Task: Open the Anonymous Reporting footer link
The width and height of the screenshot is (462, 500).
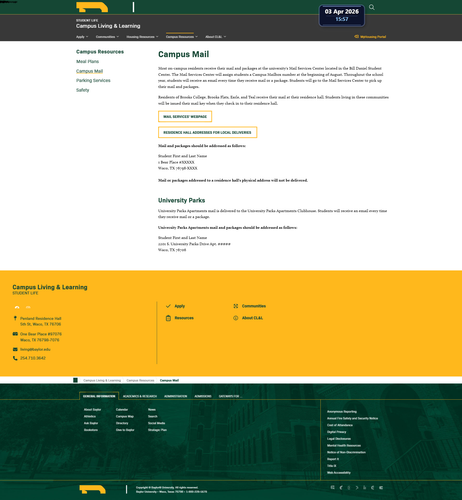Action: pyautogui.click(x=342, y=412)
